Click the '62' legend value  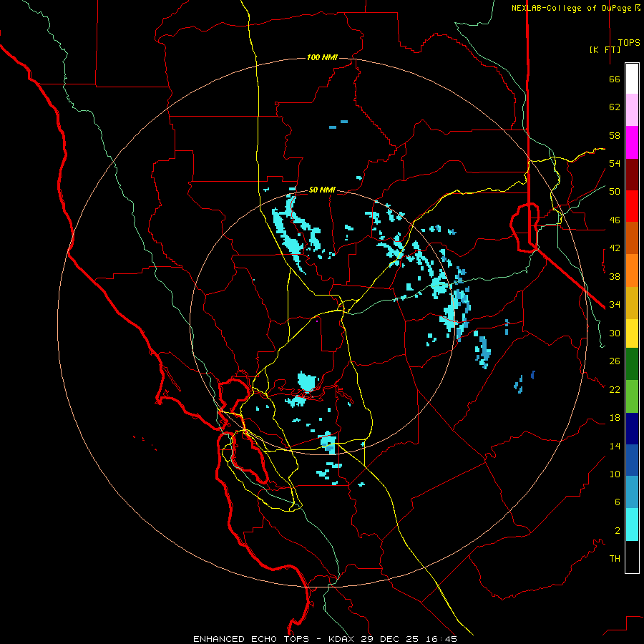[x=615, y=107]
